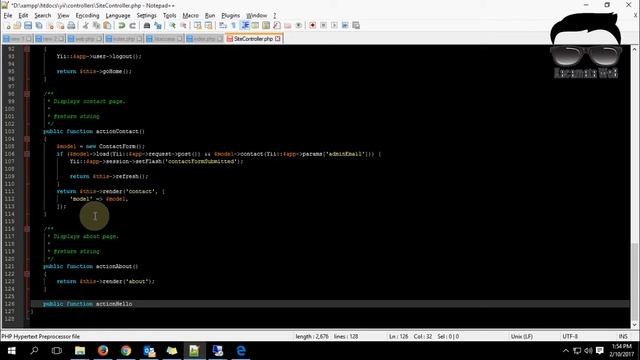Click the Copy toolbar icon

(x=96, y=25)
